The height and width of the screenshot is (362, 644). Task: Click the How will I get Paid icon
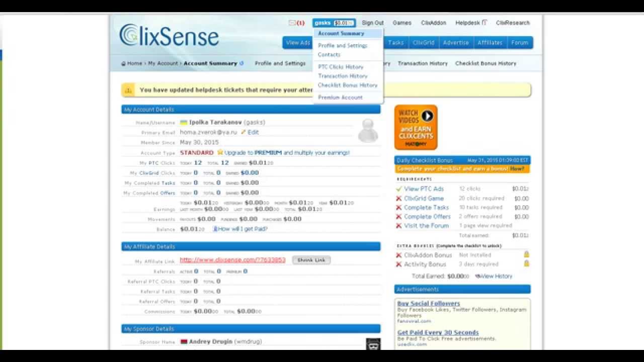point(215,229)
